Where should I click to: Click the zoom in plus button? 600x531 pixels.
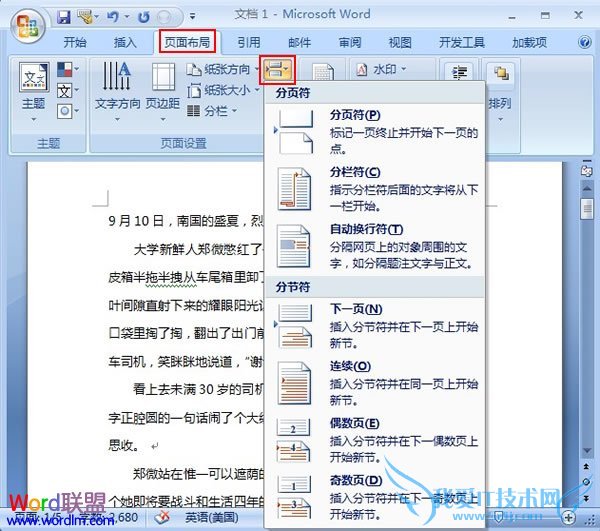click(x=569, y=518)
